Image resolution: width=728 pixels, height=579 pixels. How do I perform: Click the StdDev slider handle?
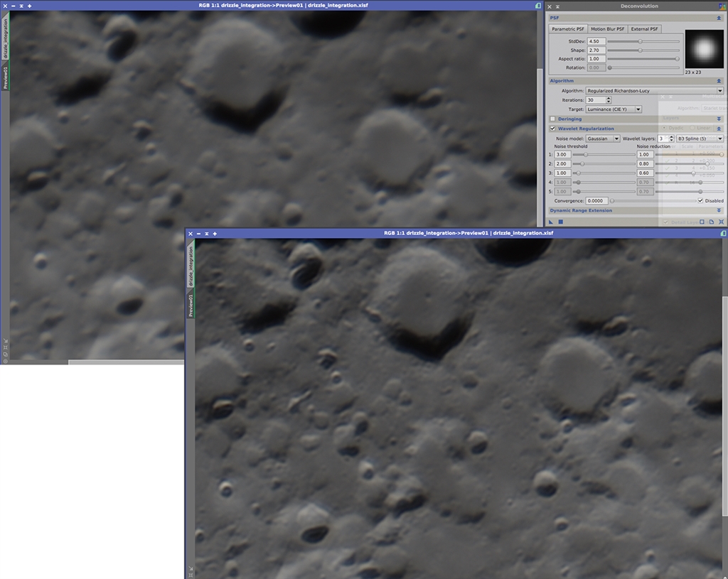tap(640, 41)
